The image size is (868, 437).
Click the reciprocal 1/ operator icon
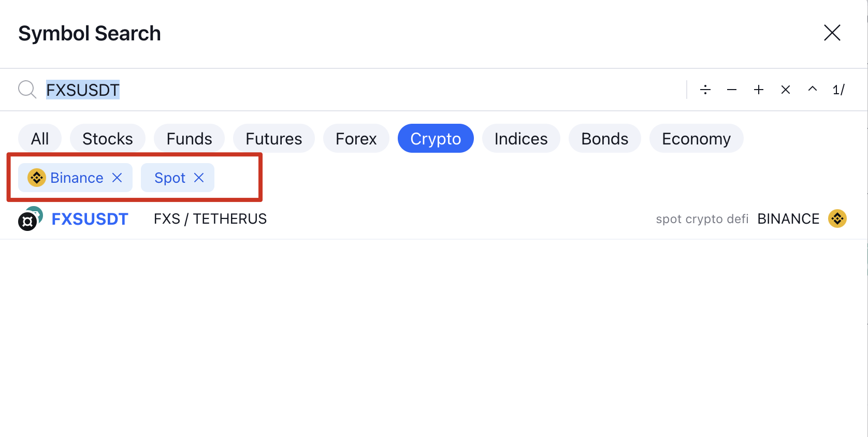(839, 90)
